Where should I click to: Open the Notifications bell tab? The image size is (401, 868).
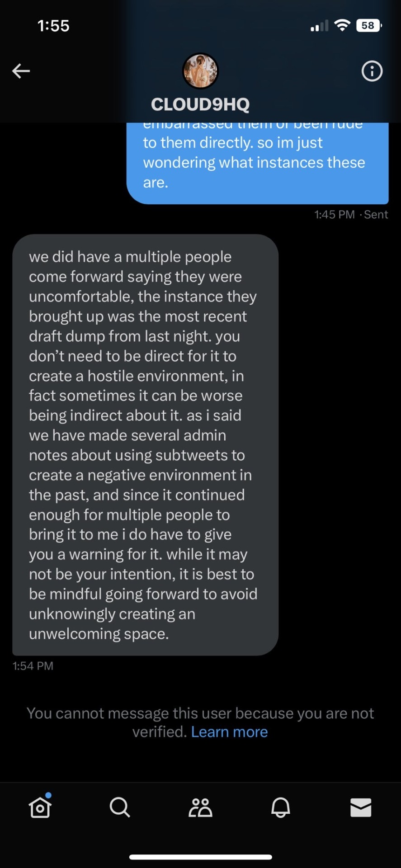(x=280, y=807)
